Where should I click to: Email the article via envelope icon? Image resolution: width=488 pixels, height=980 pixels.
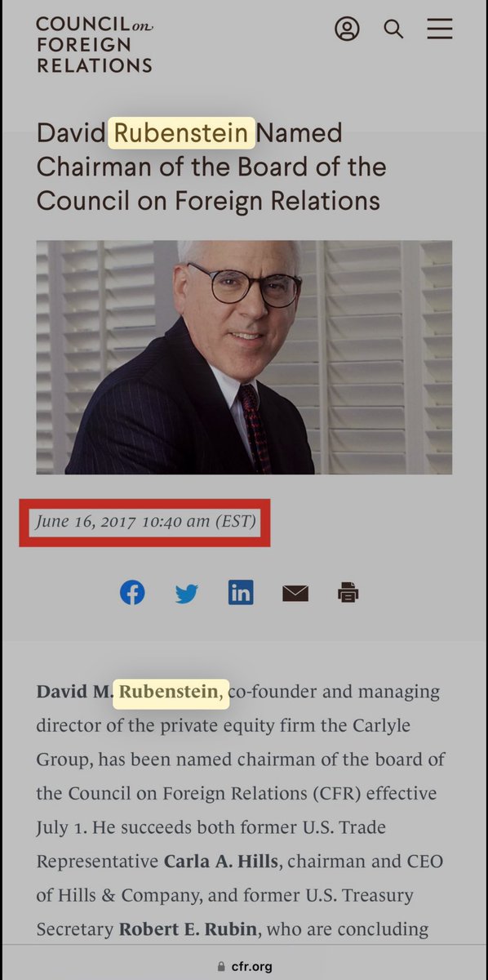tap(295, 594)
